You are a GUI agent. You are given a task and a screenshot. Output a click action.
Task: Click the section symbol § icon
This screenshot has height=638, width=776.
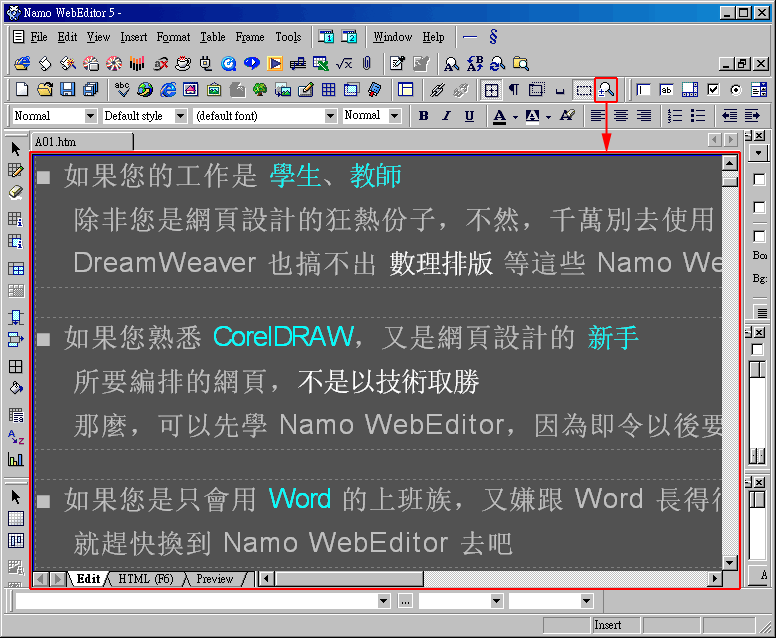pos(493,37)
